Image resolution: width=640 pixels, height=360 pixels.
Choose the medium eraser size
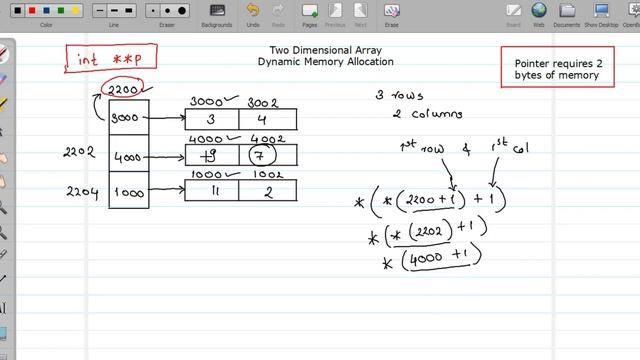167,11
